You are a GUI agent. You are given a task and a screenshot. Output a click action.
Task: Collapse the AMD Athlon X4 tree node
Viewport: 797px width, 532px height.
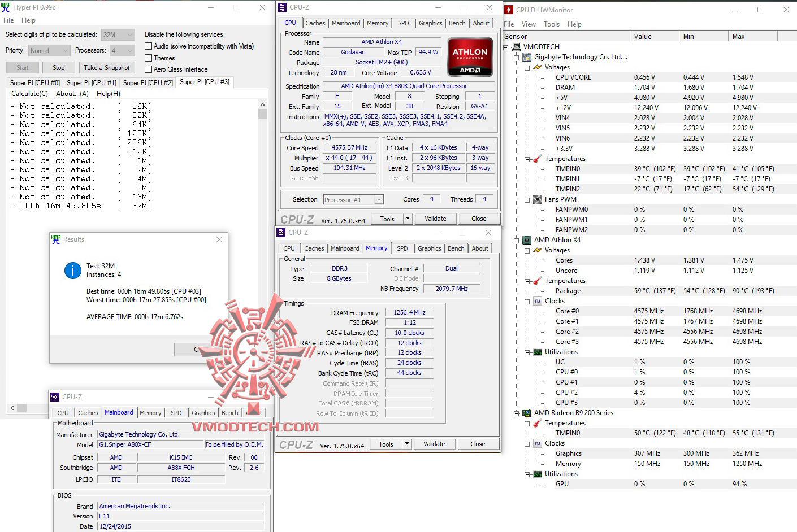516,240
